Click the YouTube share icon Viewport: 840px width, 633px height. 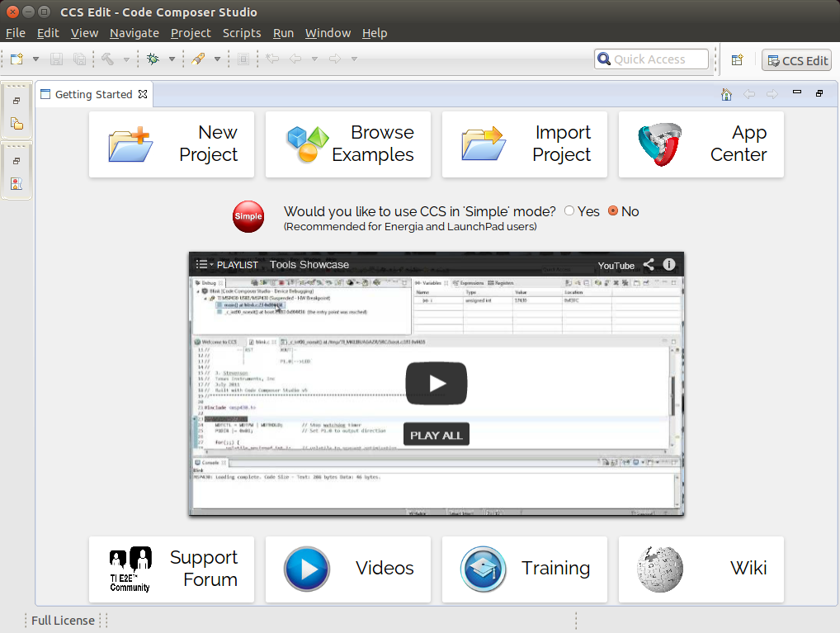point(649,265)
